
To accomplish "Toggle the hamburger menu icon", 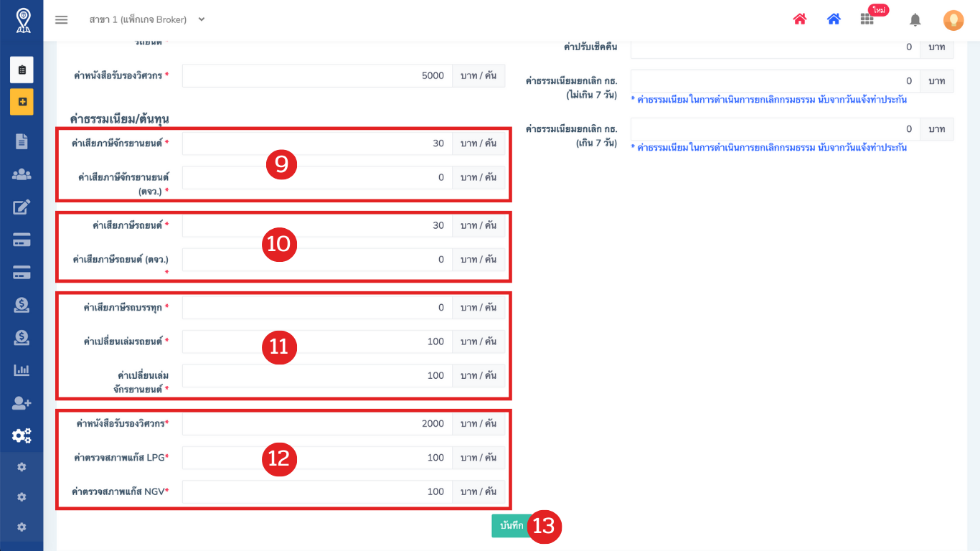I will [x=62, y=20].
